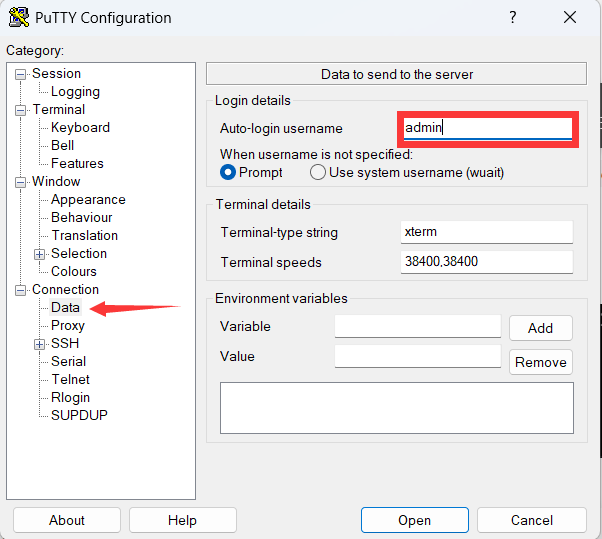
Task: Click the Terminal speeds field
Action: (x=487, y=262)
